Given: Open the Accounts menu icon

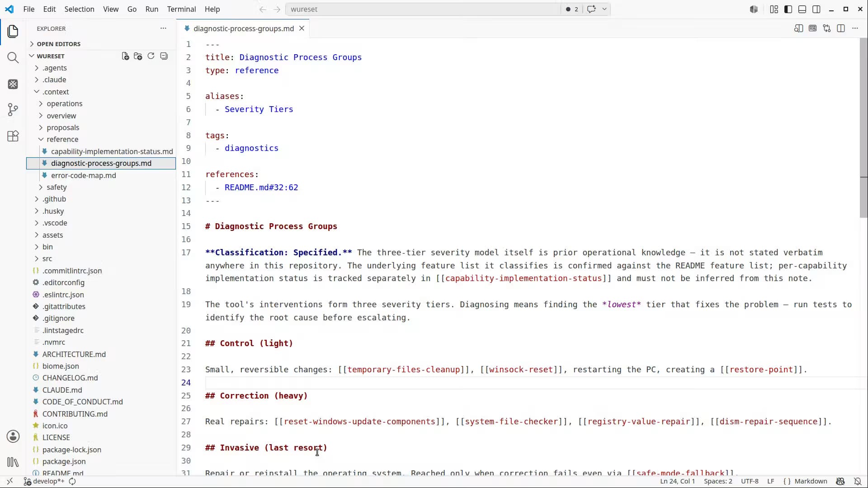Looking at the screenshot, I should (13, 436).
